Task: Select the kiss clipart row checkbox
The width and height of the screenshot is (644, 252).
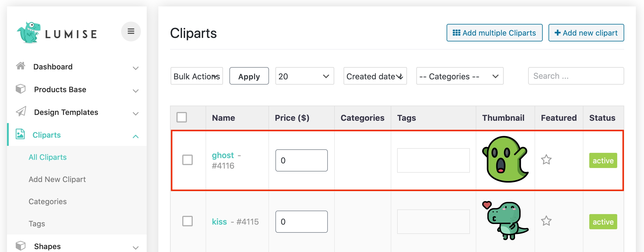Action: [187, 221]
